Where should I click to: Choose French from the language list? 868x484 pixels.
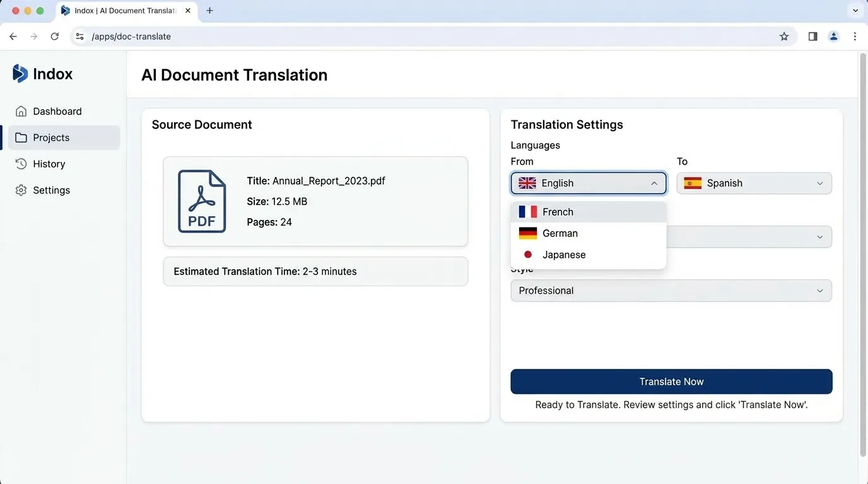[589, 212]
